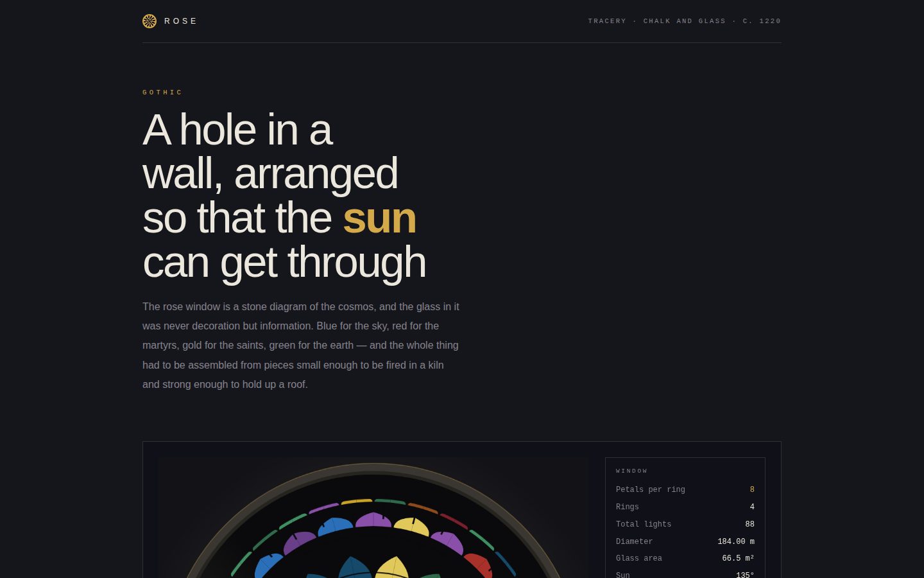Viewport: 924px width, 578px height.
Task: Select the "Petals per ring" label
Action: pos(651,489)
